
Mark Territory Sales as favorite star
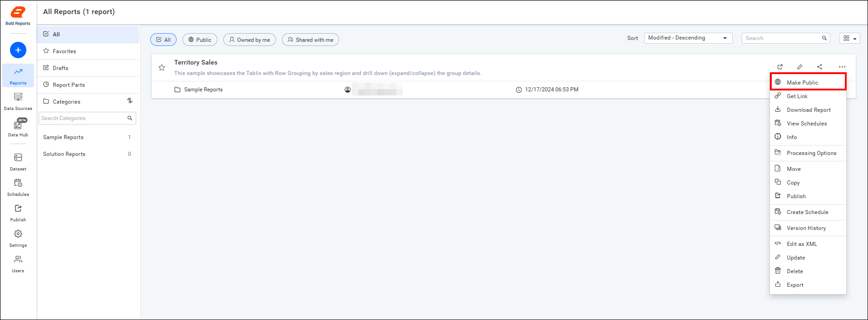tap(162, 68)
